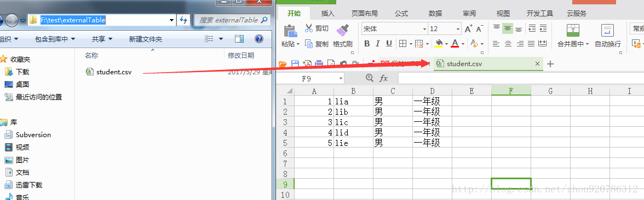Align text left horizontally

click(497, 44)
